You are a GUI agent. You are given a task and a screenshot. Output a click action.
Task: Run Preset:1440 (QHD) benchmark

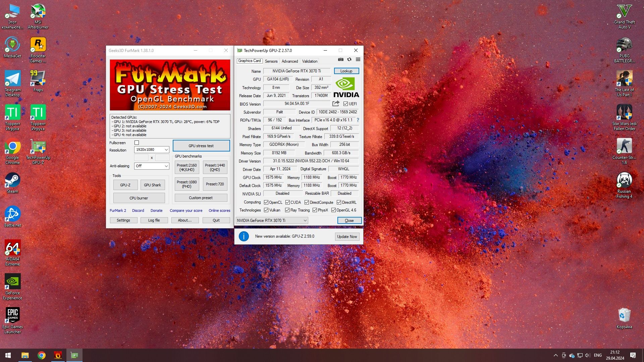pyautogui.click(x=215, y=167)
